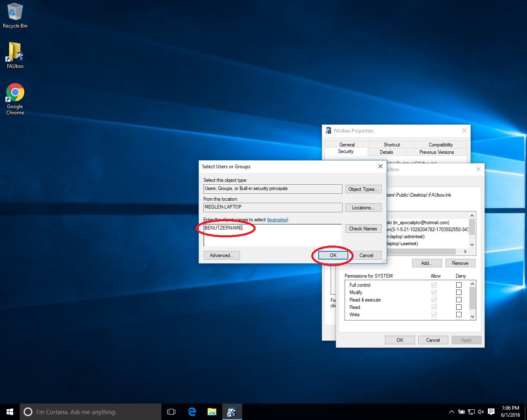Image resolution: width=527 pixels, height=420 pixels.
Task: Launch Microsoft Edge from the taskbar
Action: [191, 411]
